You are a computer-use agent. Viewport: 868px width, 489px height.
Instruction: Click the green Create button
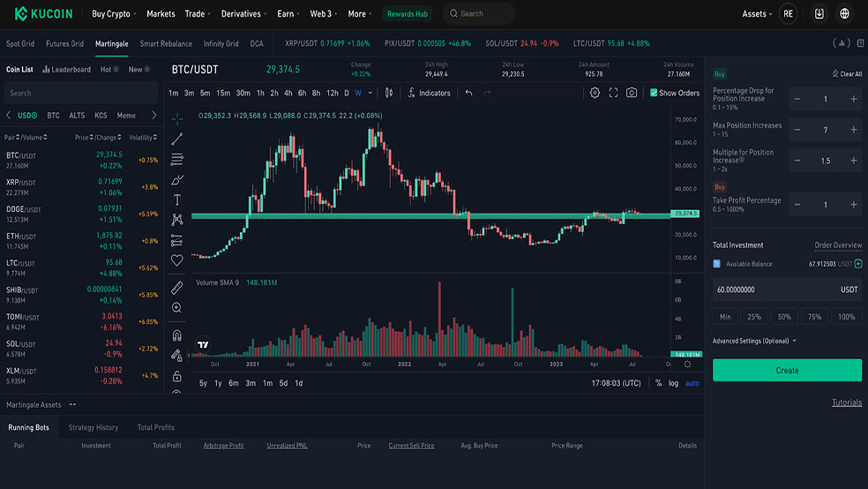click(787, 370)
